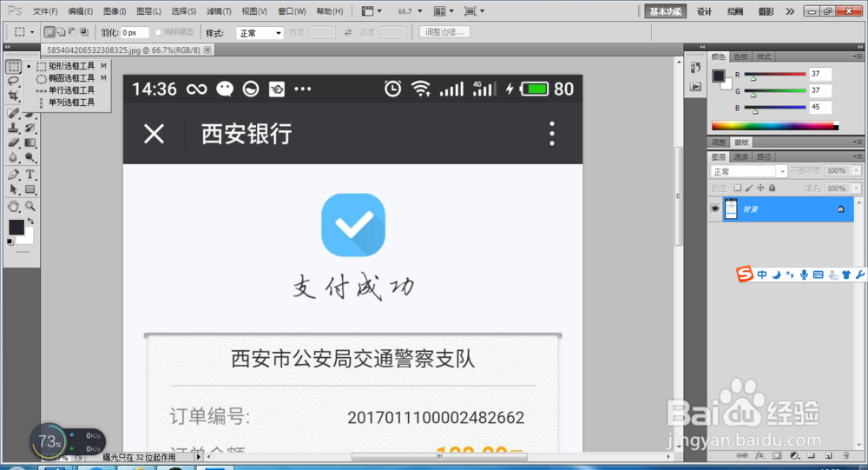
Task: Select the Crop tool
Action: (14, 96)
